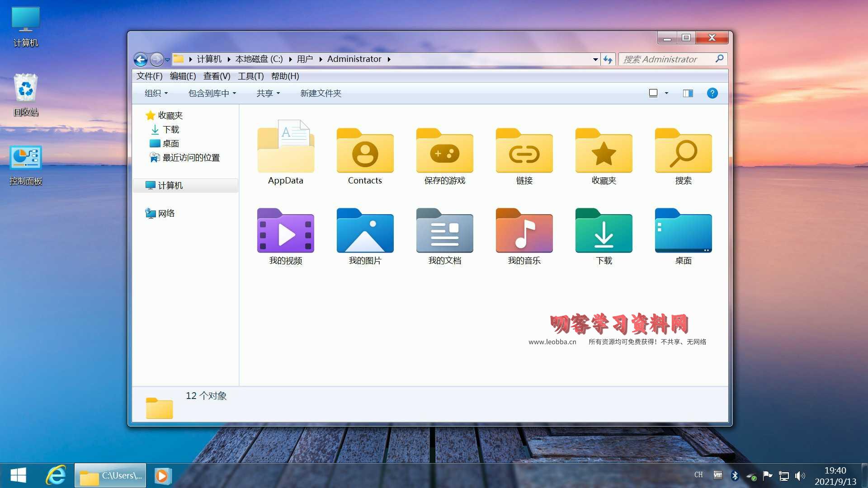868x488 pixels.
Task: Select 最近访问的位置 in the sidebar
Action: tap(191, 157)
